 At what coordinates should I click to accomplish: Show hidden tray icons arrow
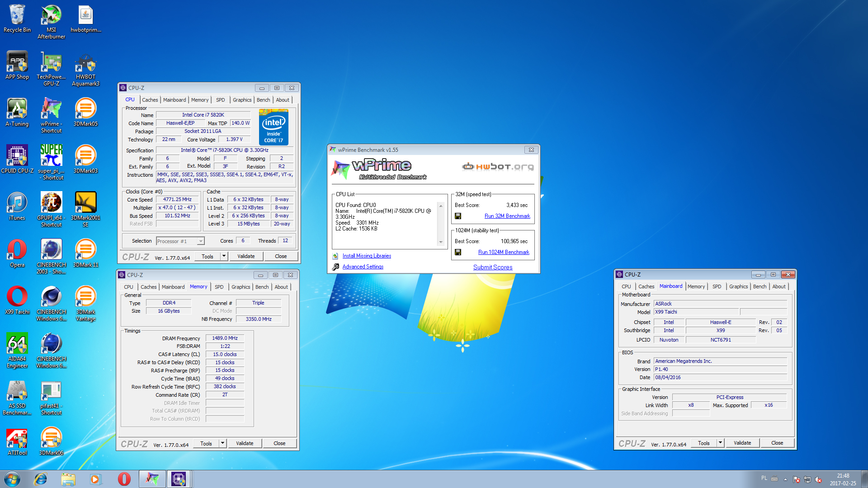(785, 479)
